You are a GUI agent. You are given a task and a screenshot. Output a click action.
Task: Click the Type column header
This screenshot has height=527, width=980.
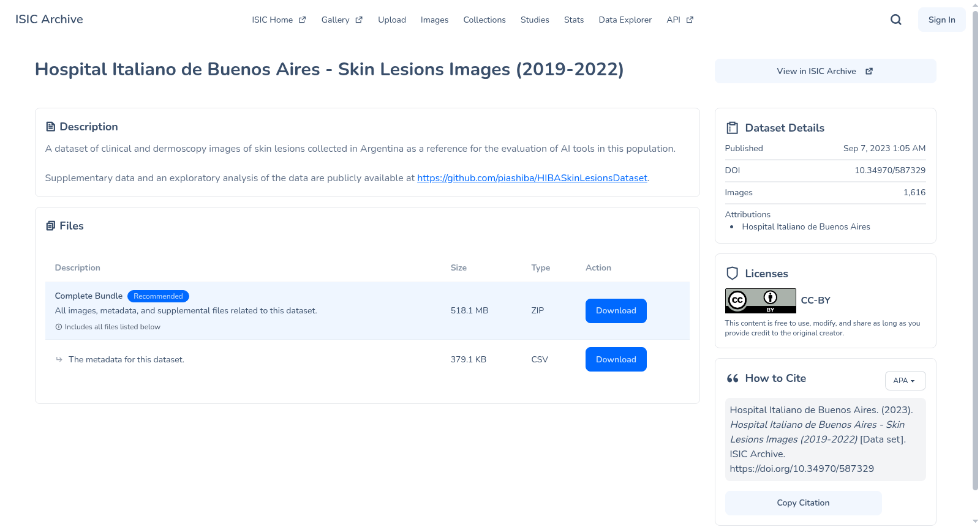[541, 267]
